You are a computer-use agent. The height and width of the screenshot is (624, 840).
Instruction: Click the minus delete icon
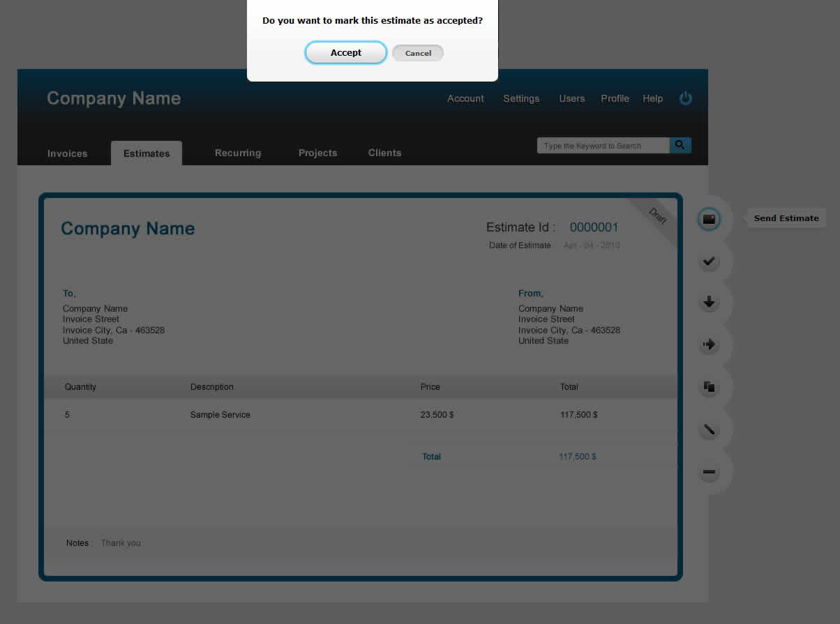(709, 473)
